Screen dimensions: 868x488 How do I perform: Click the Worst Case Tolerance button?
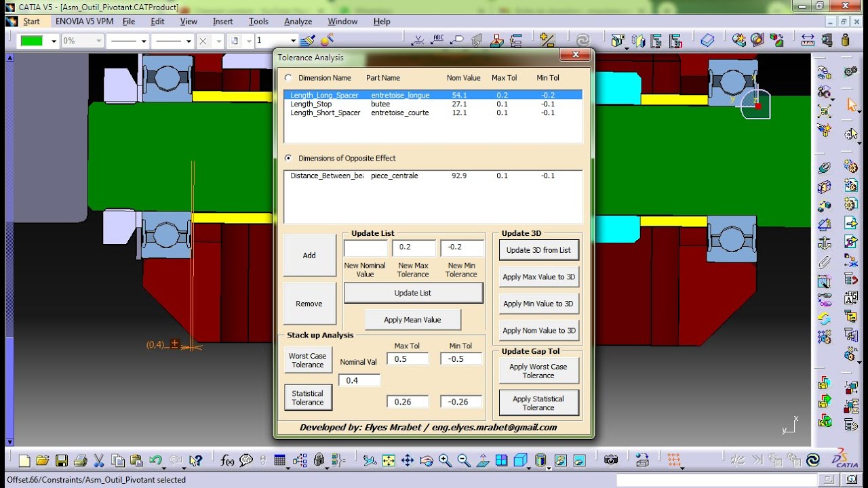[308, 360]
